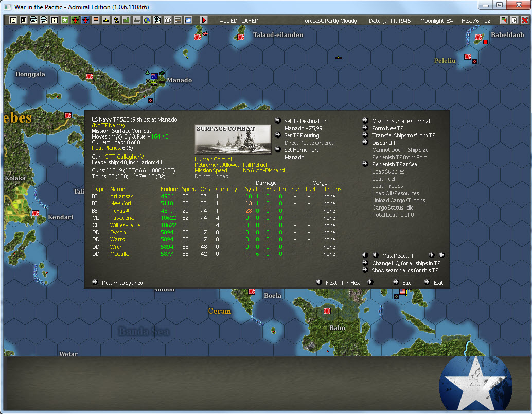Screen dimensions: 532x414
Task: Click the Allied flag marker at Manado
Action: [x=154, y=76]
